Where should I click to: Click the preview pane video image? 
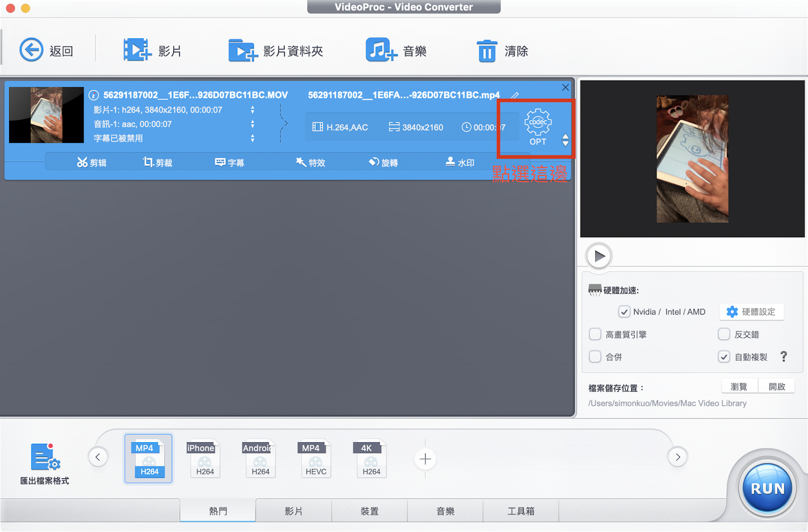[692, 158]
